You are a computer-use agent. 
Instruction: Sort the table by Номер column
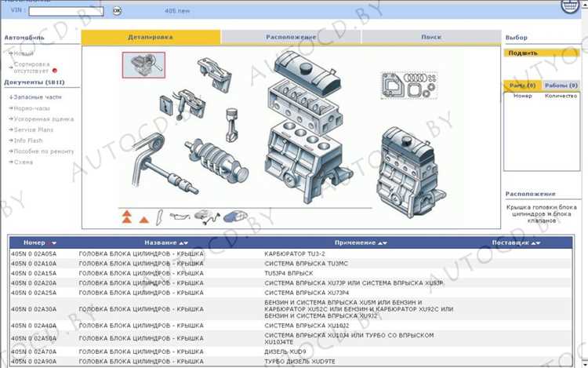click(40, 243)
